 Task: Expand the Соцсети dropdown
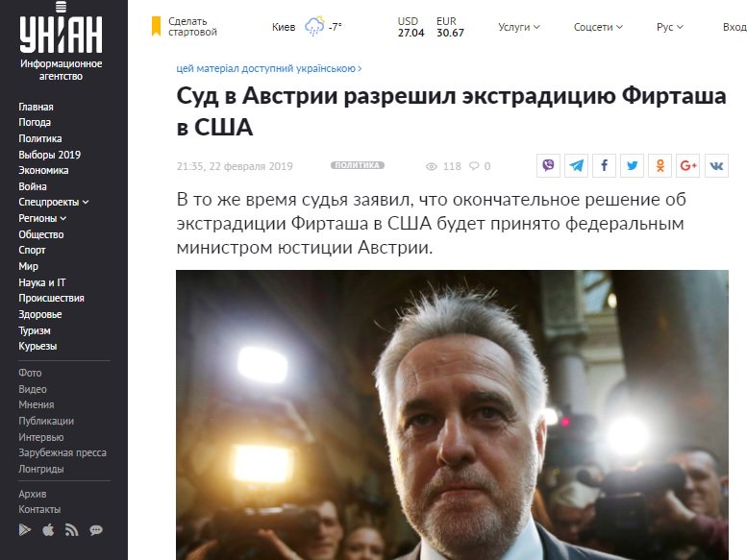598,27
